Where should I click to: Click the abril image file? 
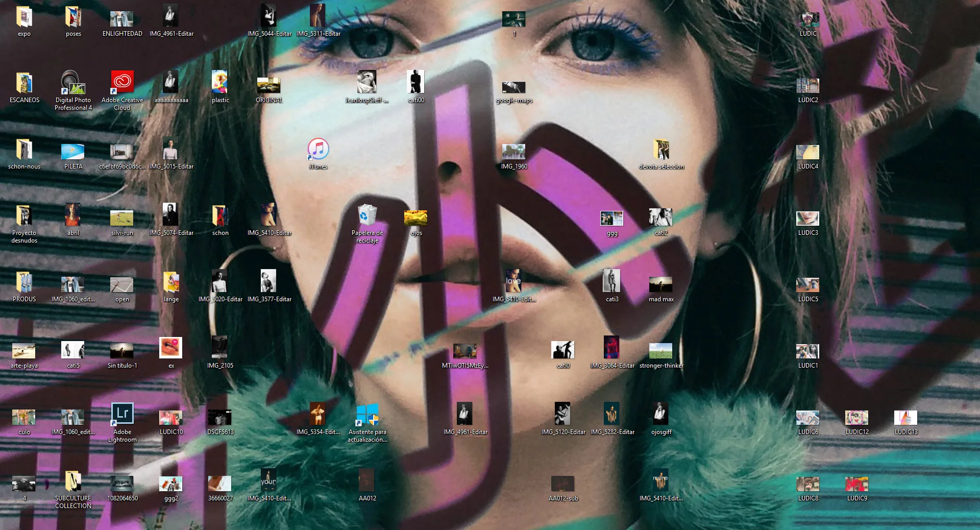tap(73, 214)
